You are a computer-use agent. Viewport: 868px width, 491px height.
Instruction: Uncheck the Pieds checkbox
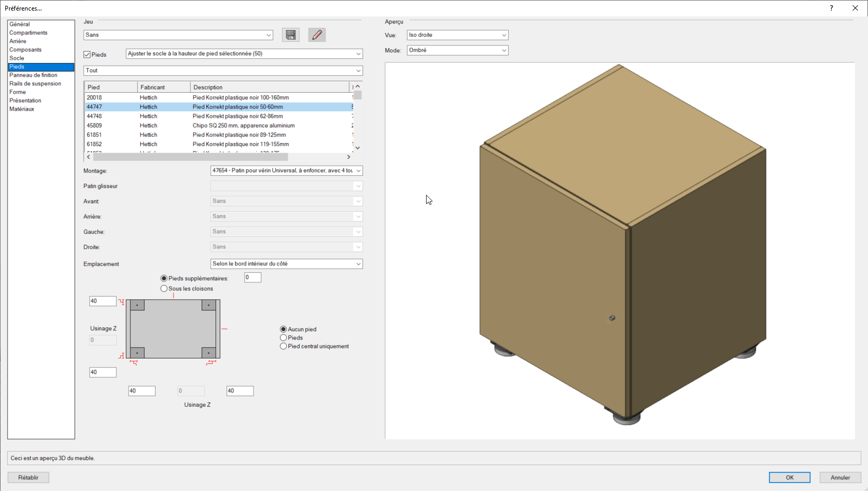point(87,55)
